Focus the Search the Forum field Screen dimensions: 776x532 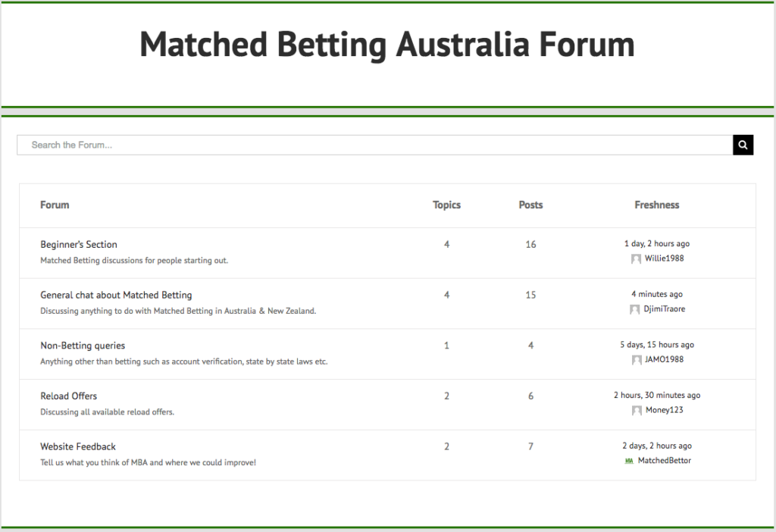coord(375,145)
